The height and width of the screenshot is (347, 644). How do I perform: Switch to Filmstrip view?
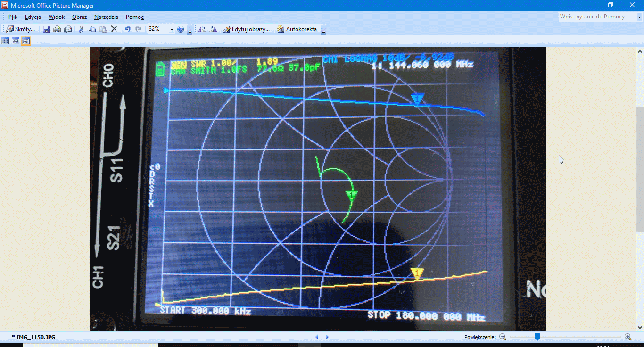click(x=16, y=41)
